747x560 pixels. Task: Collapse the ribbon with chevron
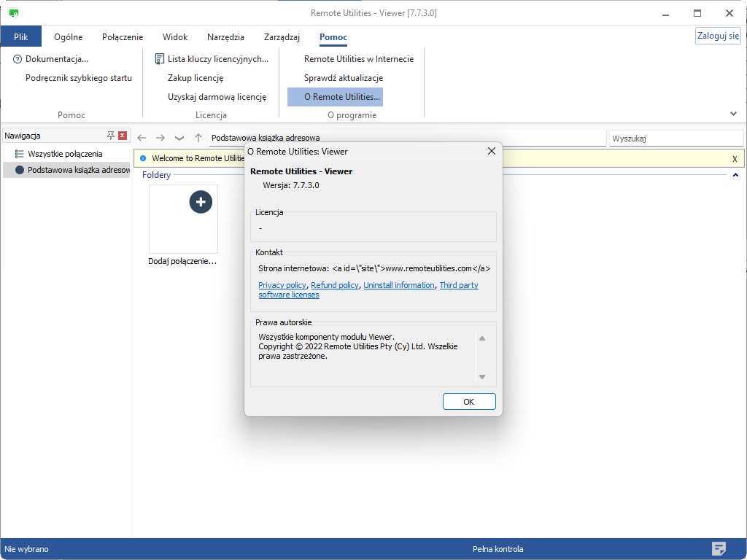tap(733, 113)
